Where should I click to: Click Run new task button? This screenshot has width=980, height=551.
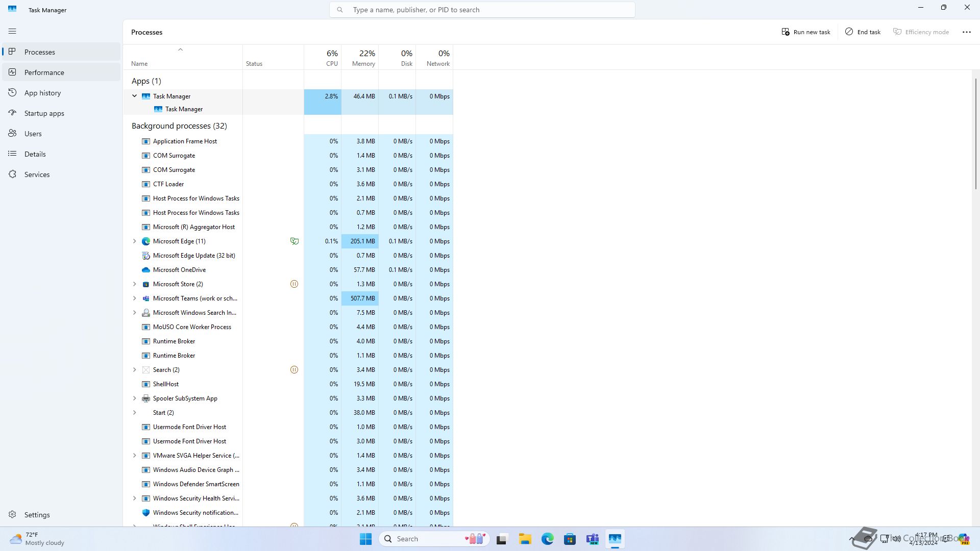tap(806, 32)
